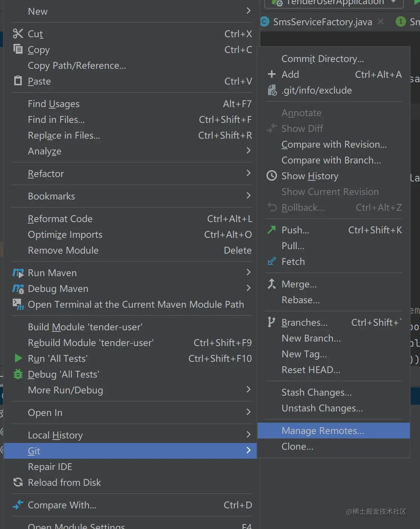Expand the Local History submenu

[248, 435]
